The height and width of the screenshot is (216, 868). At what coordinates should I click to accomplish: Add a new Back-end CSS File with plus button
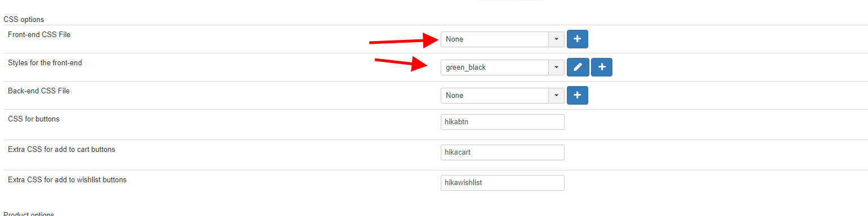tap(577, 96)
